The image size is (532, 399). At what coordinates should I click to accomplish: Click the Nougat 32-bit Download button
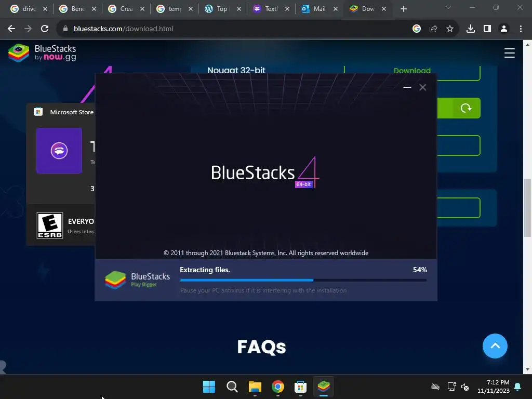pos(412,71)
